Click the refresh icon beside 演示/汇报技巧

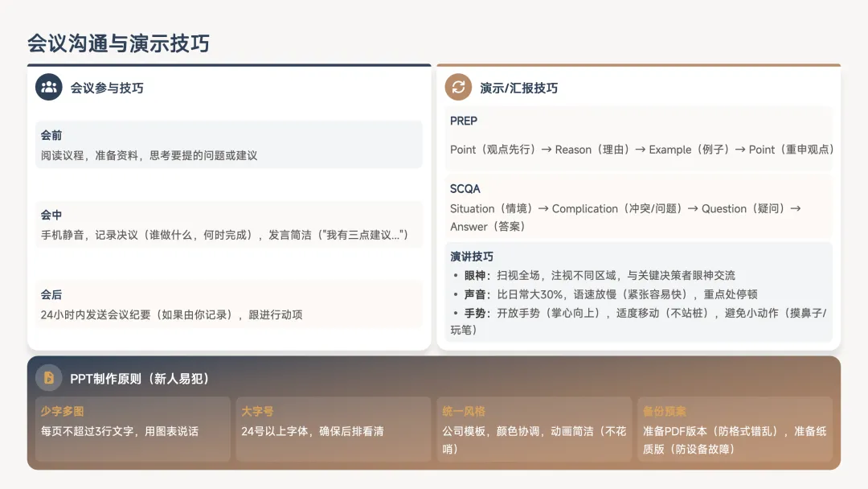(x=458, y=87)
